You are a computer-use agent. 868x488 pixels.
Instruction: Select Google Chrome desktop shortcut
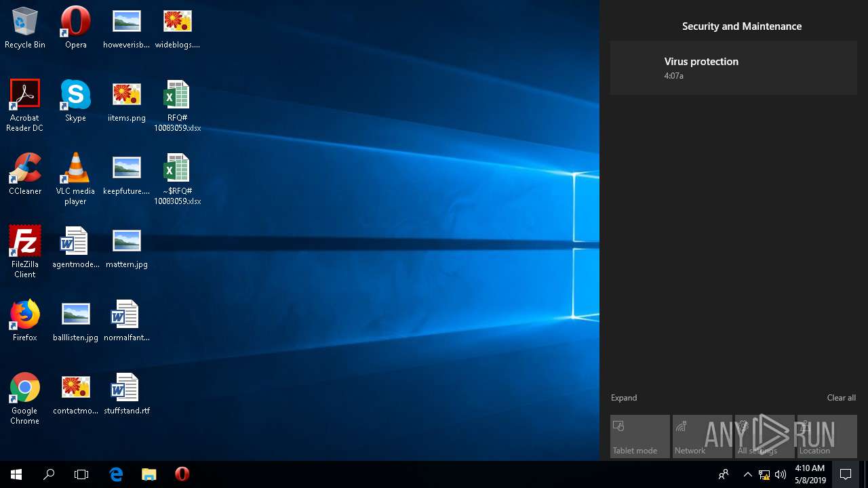pos(25,399)
